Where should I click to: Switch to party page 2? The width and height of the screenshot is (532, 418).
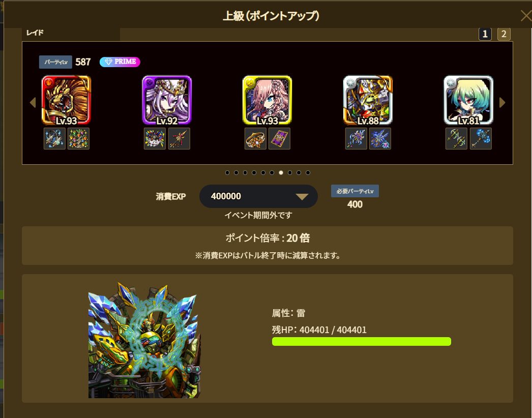504,34
